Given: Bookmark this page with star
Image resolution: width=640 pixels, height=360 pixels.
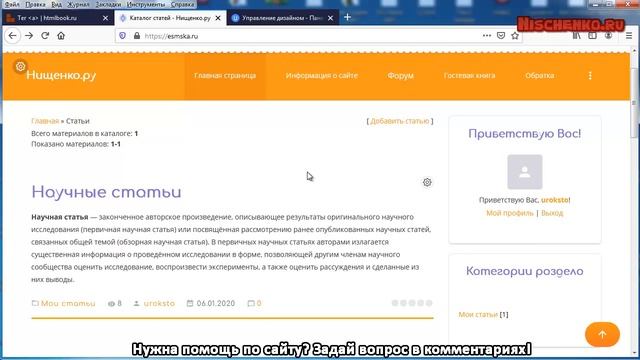Looking at the screenshot, I should 515,36.
